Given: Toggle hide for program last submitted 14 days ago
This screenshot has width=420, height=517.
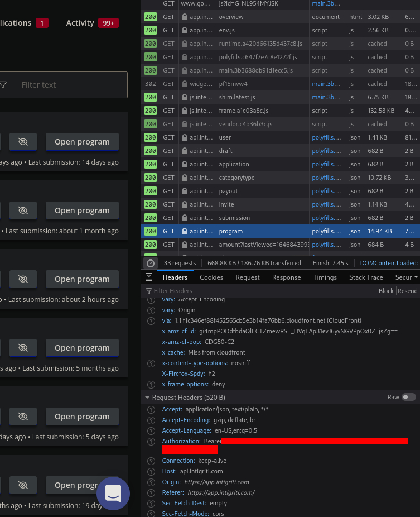Looking at the screenshot, I should pyautogui.click(x=23, y=142).
